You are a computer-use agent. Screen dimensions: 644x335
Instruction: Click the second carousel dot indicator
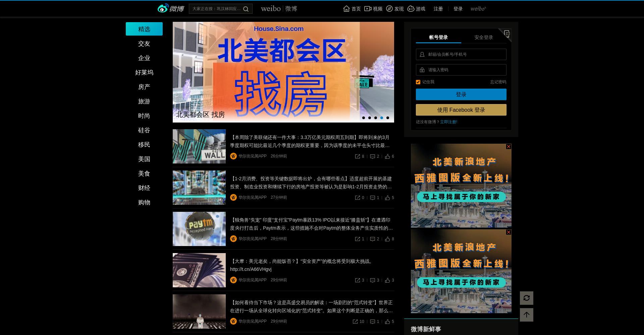370,118
